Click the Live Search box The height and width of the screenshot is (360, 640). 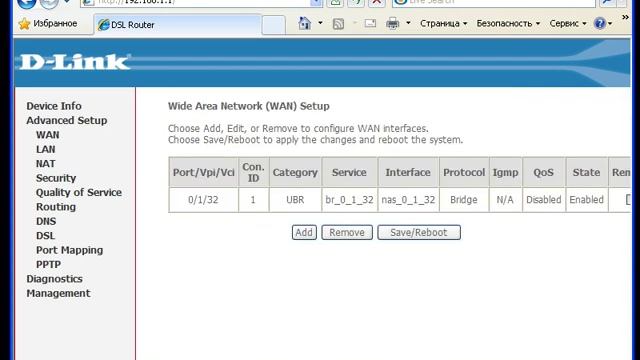(x=493, y=2)
